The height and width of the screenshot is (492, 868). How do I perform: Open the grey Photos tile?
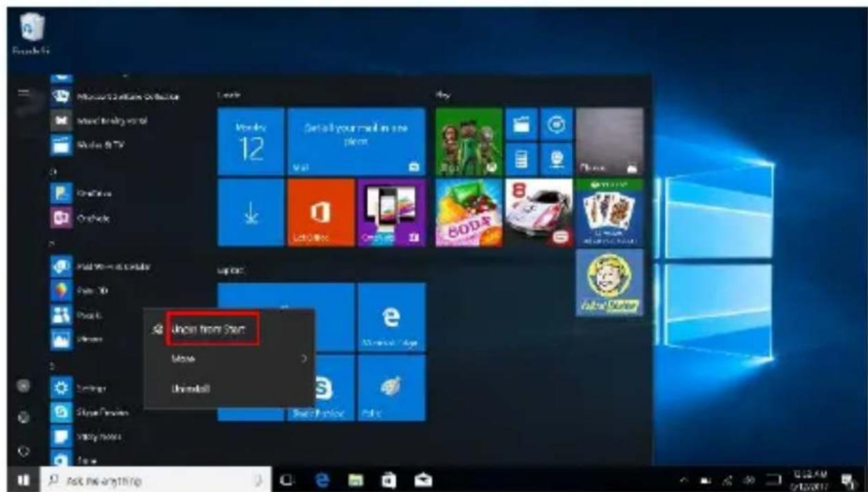610,141
